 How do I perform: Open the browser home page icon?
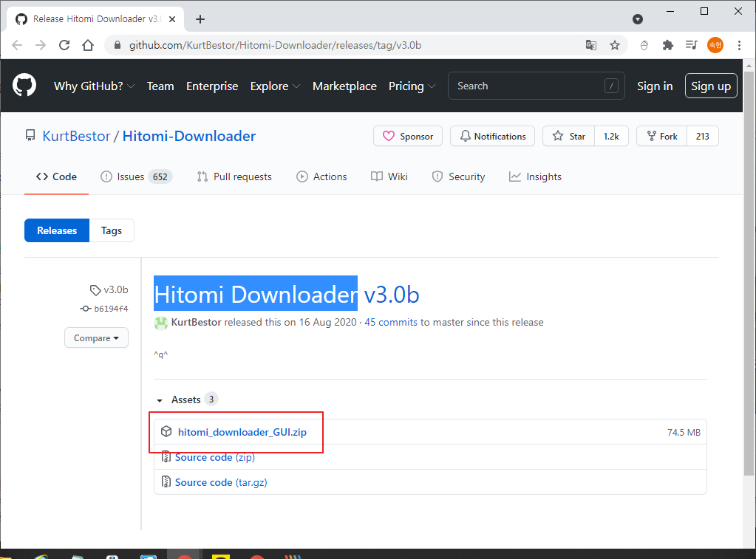88,45
